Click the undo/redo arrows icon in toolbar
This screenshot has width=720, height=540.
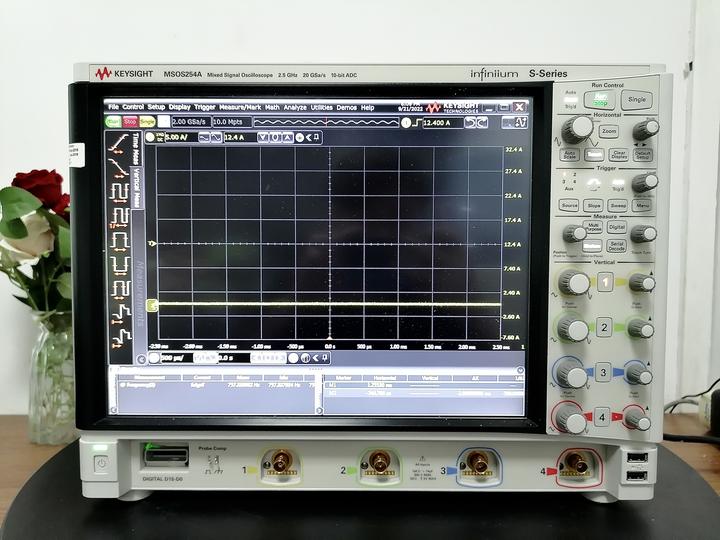[x=476, y=122]
